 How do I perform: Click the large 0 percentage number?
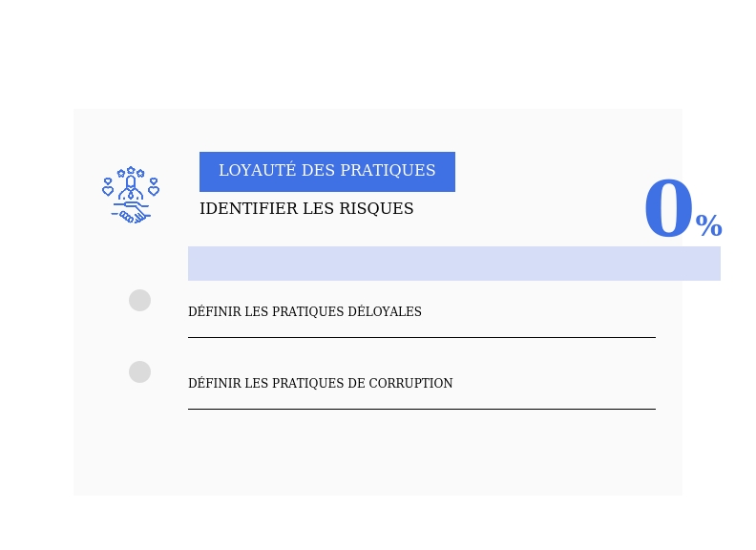click(667, 211)
